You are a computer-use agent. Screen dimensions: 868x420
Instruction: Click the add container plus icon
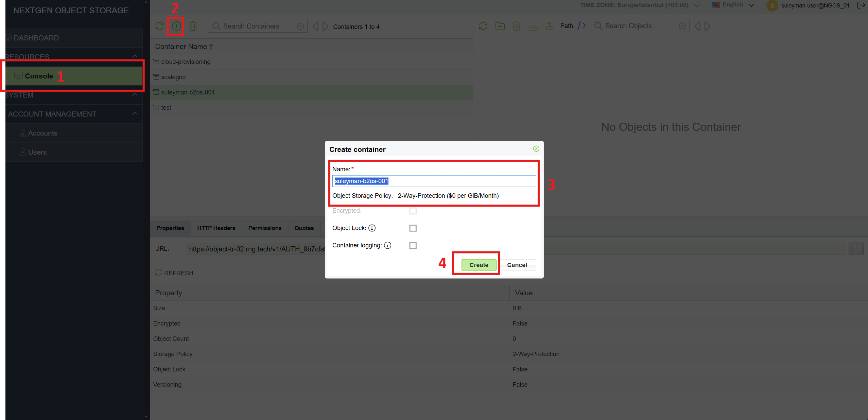[176, 26]
